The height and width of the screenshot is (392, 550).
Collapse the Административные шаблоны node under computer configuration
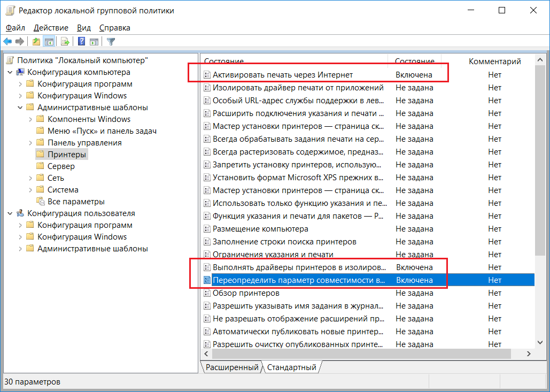(20, 107)
